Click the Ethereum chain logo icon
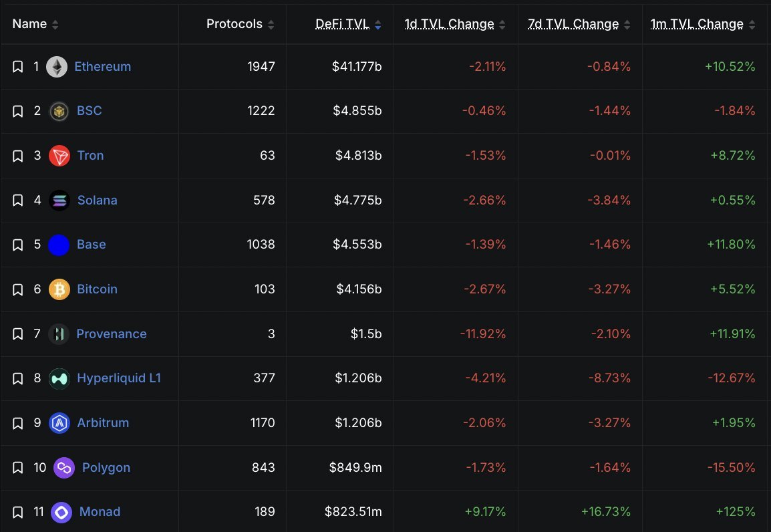This screenshot has height=532, width=771. tap(57, 67)
